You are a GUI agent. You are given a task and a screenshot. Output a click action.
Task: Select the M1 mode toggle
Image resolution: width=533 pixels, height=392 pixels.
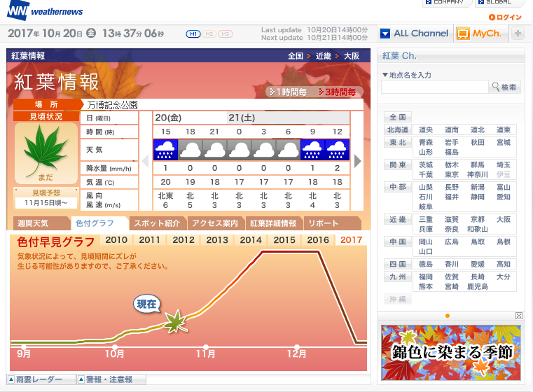tap(193, 34)
